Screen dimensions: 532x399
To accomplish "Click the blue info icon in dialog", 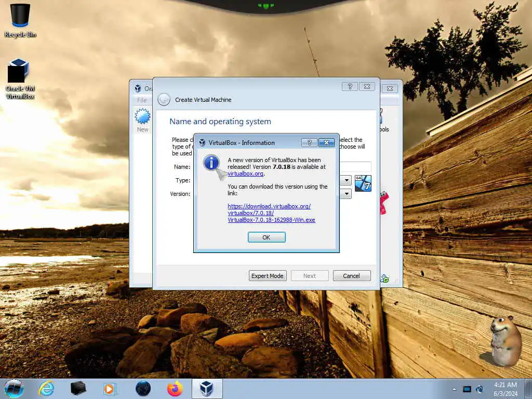I will coord(211,163).
